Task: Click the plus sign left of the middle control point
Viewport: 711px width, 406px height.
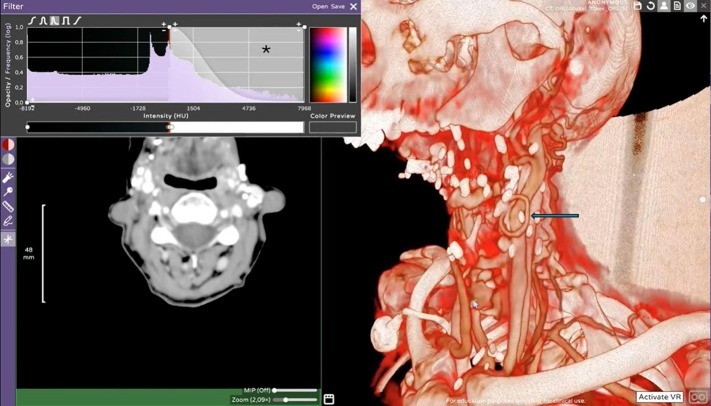Action: pos(164,24)
